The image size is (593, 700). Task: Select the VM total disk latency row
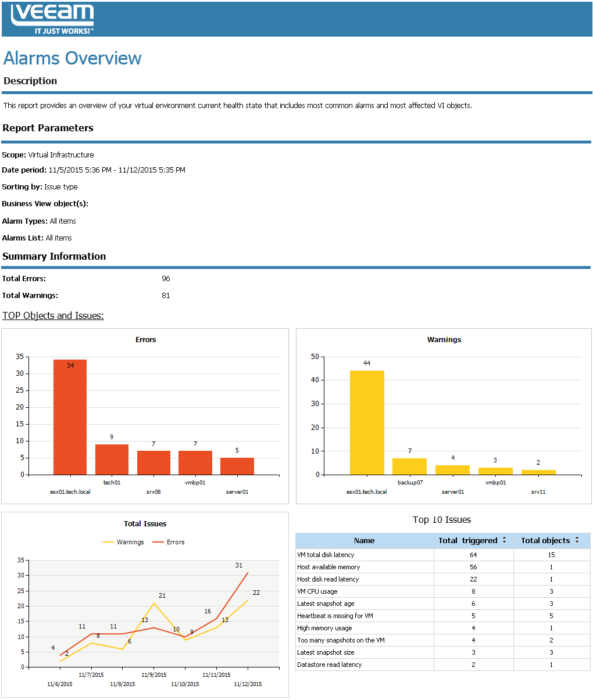tap(443, 555)
